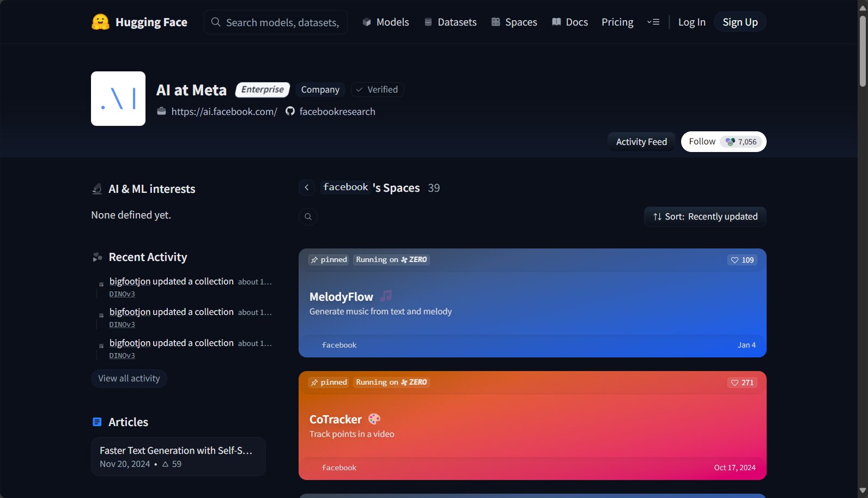Open the Spaces filter search icon
Image resolution: width=868 pixels, height=498 pixels.
pos(308,217)
